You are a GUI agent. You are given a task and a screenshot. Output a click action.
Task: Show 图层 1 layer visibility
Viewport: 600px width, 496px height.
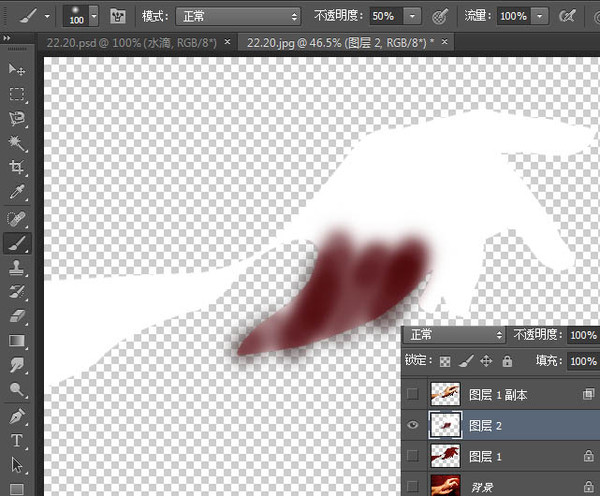pos(413,456)
